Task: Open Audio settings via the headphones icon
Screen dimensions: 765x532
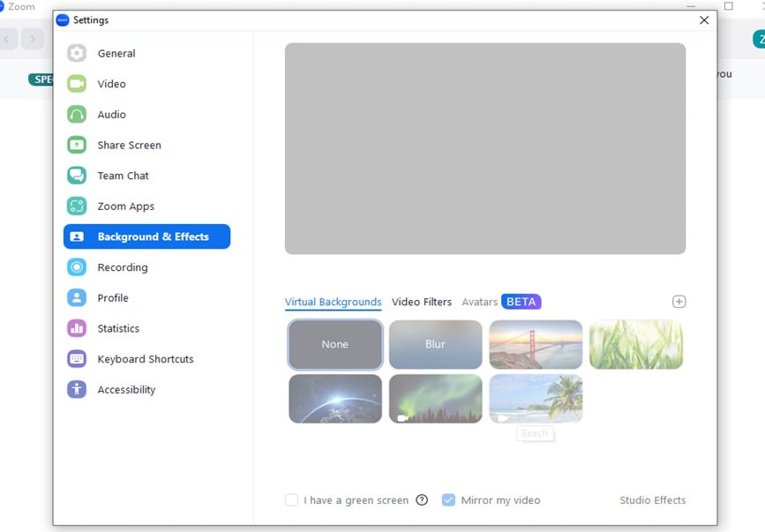Action: click(77, 115)
